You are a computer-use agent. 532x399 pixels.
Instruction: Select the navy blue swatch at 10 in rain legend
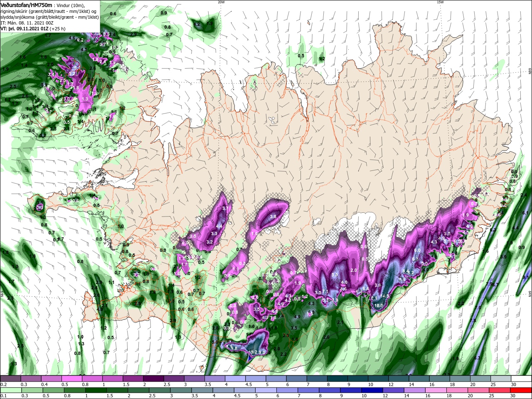372,390
